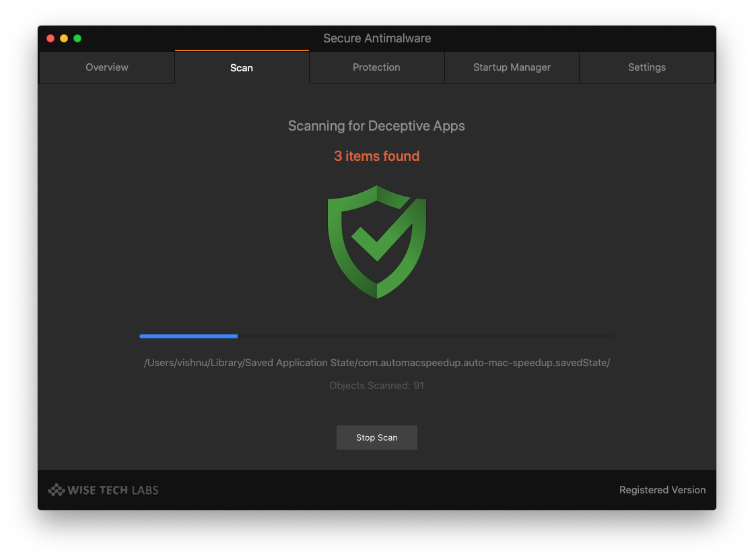Image resolution: width=754 pixels, height=560 pixels.
Task: Open the Startup Manager tab
Action: (512, 67)
